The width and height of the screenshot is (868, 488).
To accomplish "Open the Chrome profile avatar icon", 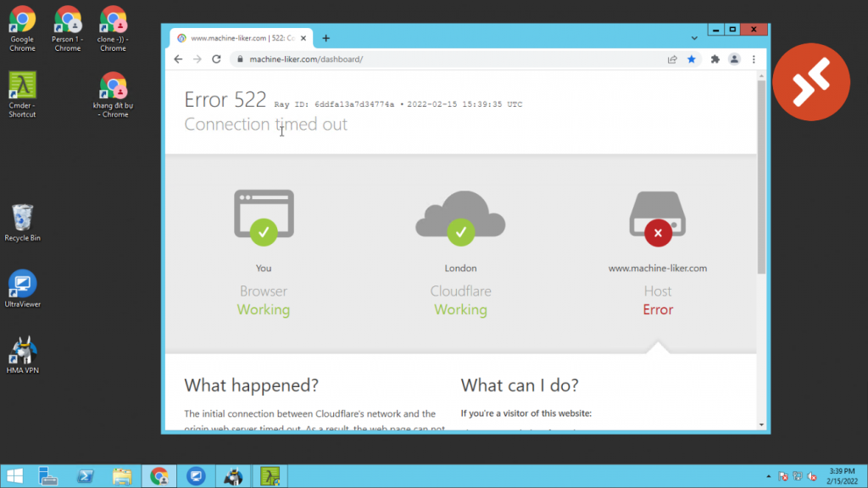I will (734, 59).
